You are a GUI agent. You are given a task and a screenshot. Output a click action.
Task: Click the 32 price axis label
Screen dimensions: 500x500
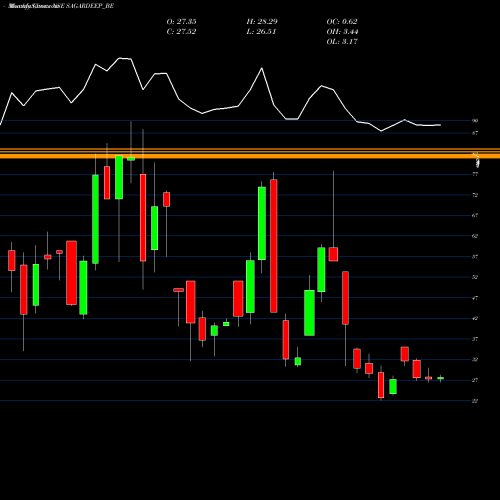[x=475, y=360]
